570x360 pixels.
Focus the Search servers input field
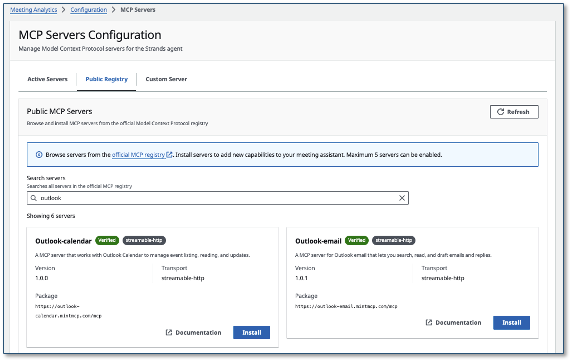click(218, 198)
